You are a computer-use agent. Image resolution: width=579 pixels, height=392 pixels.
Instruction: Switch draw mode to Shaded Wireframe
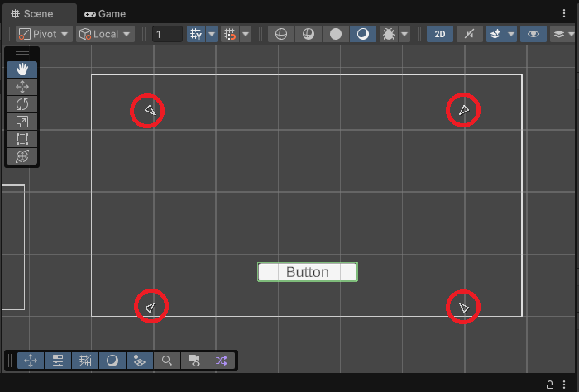coord(309,35)
